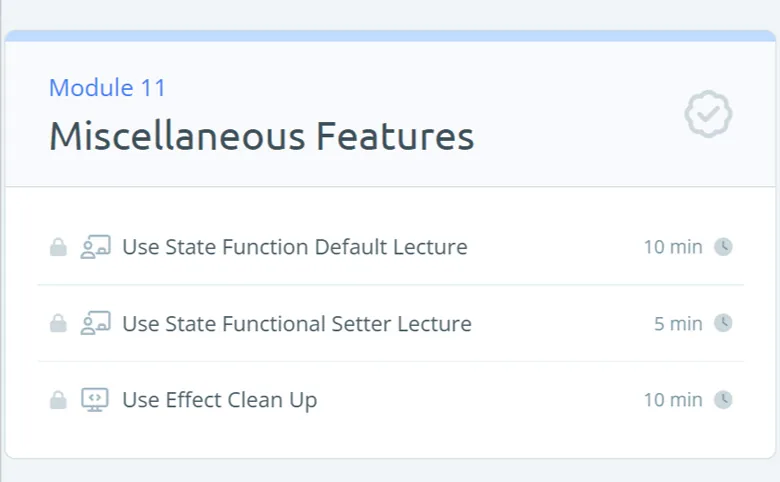Click lecture presenter icon for Function Default Lecture

96,247
